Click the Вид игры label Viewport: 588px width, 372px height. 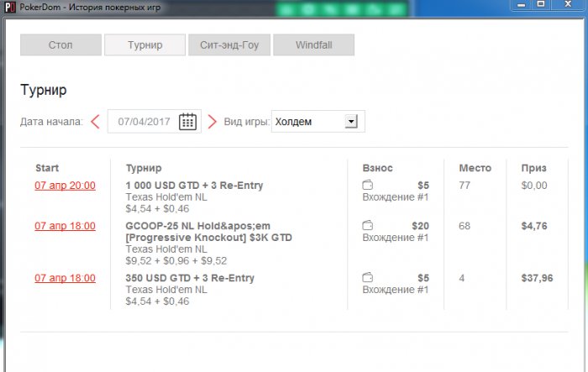click(x=247, y=122)
